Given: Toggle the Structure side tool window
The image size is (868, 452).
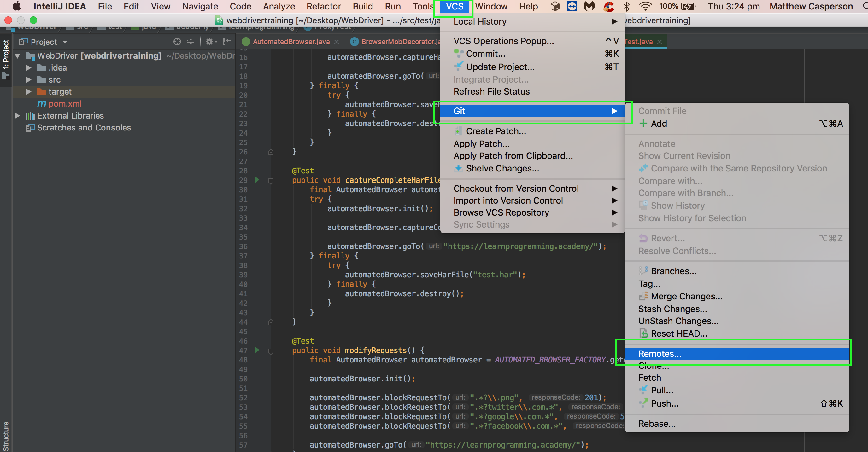Looking at the screenshot, I should coord(6,436).
